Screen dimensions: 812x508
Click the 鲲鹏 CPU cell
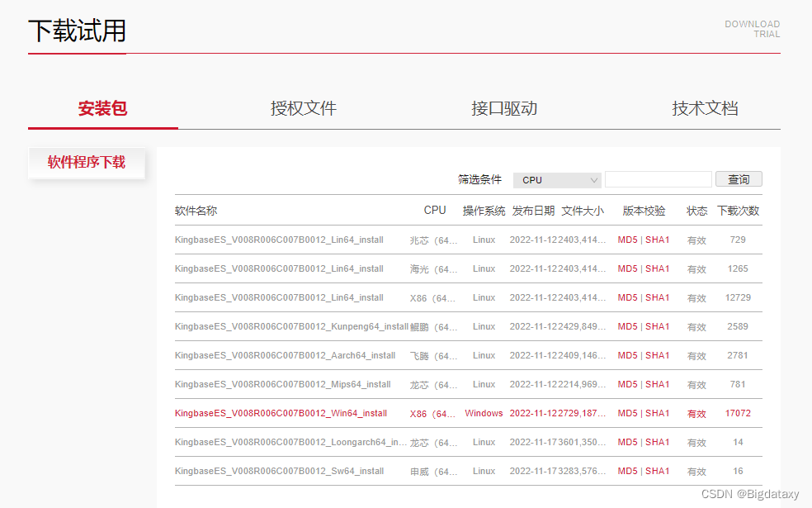click(x=433, y=327)
